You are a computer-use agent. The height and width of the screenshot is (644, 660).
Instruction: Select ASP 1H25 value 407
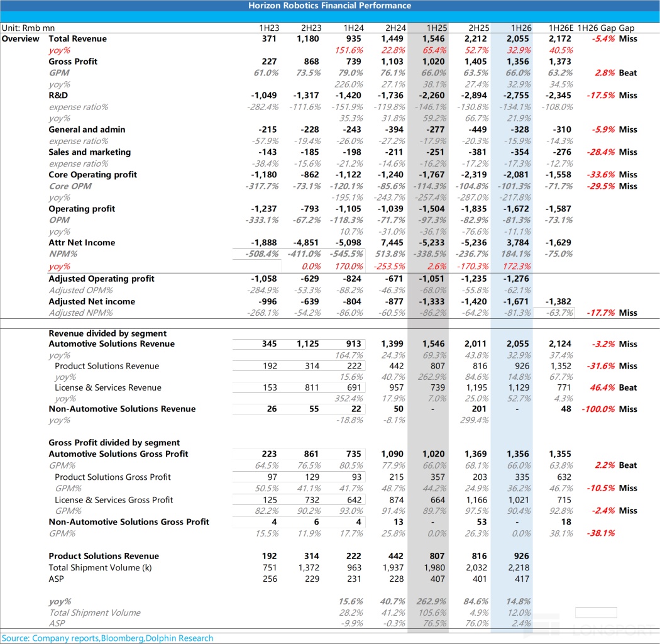tap(437, 579)
